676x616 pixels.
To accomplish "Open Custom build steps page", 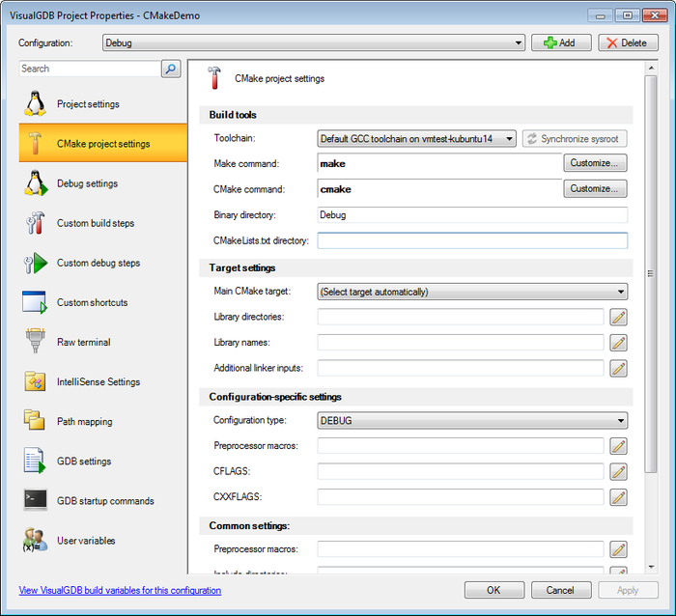I will click(x=103, y=223).
